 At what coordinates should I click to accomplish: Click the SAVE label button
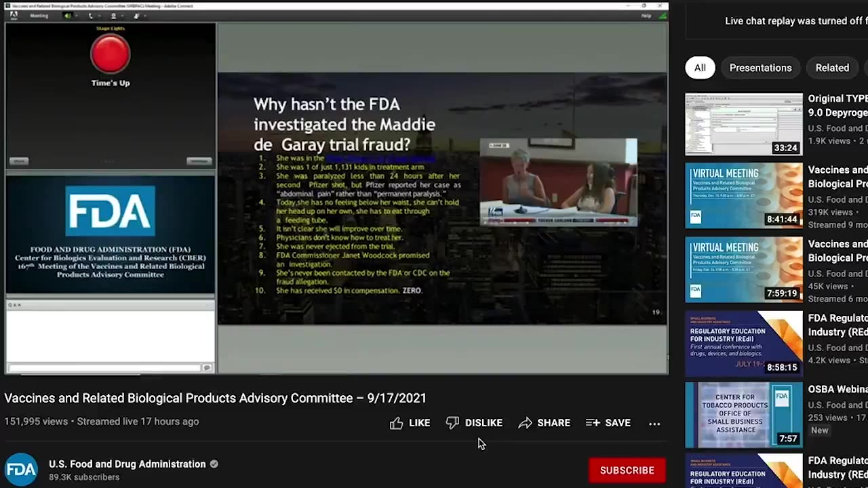point(618,423)
